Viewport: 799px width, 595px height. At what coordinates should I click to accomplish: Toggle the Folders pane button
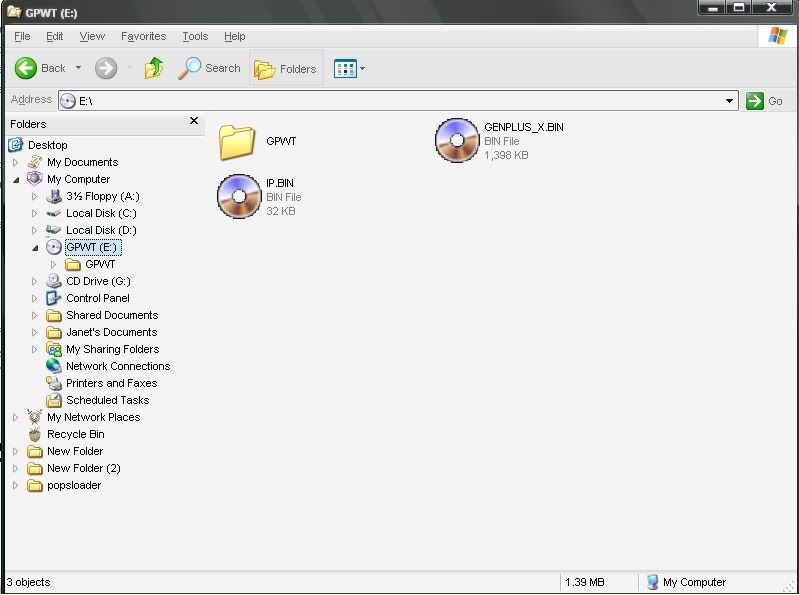[285, 69]
